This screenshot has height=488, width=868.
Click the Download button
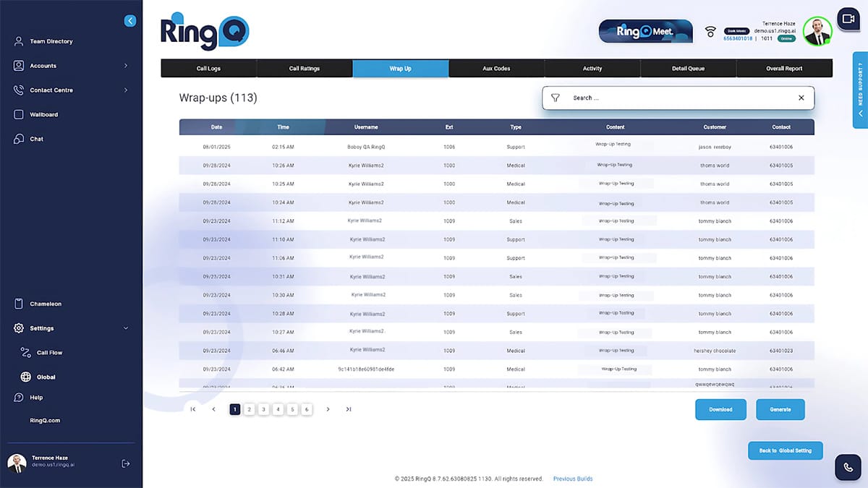point(720,409)
